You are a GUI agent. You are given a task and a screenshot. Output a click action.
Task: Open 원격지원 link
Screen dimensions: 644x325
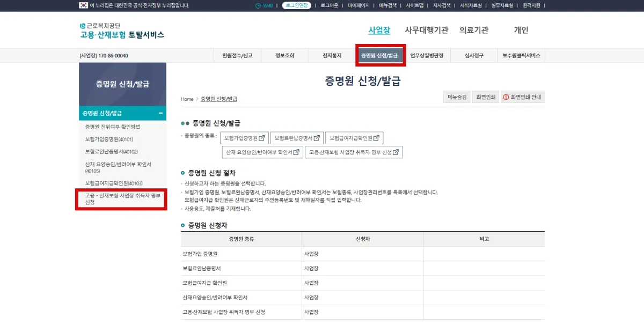pyautogui.click(x=531, y=5)
